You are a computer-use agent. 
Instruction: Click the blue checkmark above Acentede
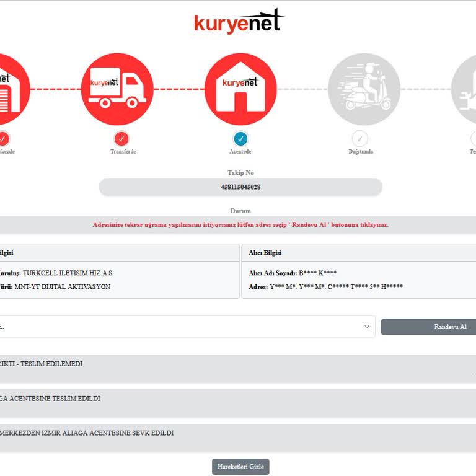[x=240, y=139]
